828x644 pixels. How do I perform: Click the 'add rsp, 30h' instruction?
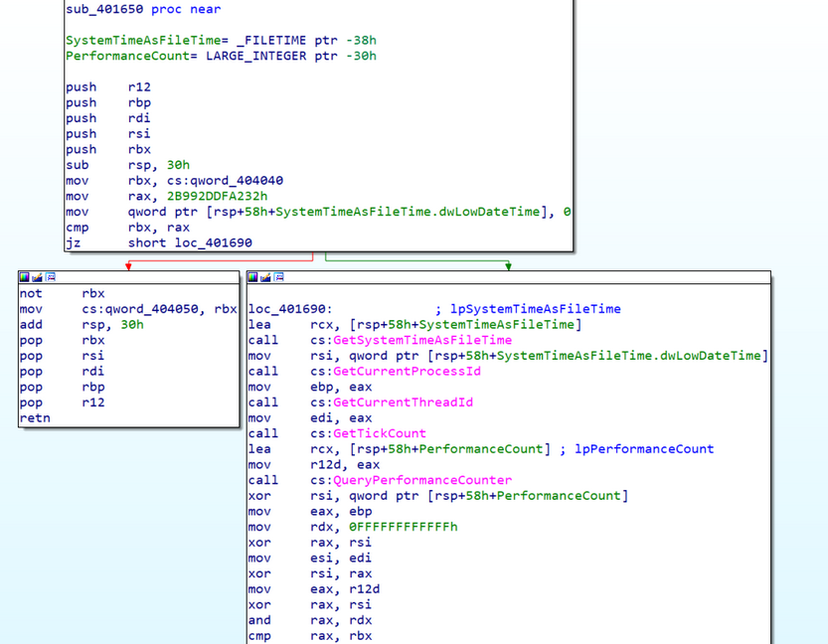(x=82, y=325)
